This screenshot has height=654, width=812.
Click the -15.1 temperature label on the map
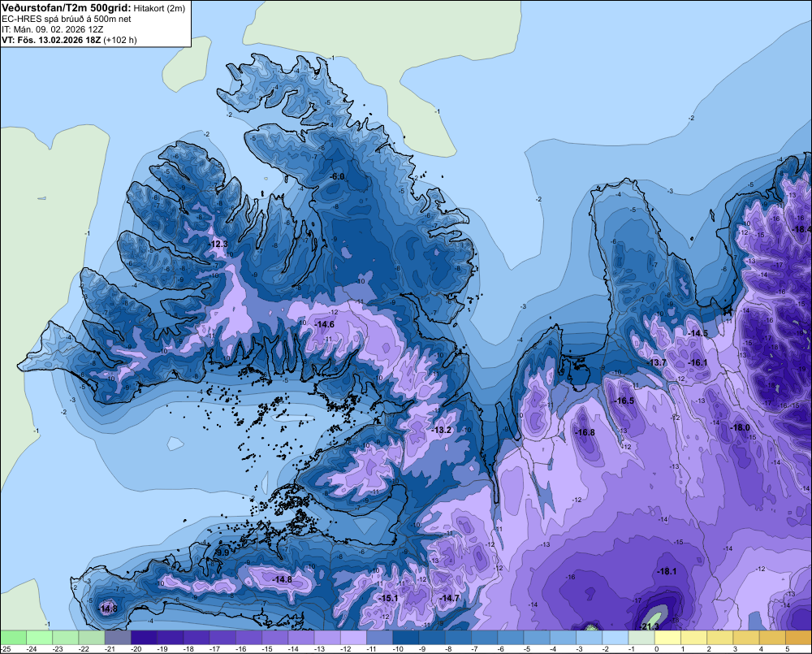(388, 598)
